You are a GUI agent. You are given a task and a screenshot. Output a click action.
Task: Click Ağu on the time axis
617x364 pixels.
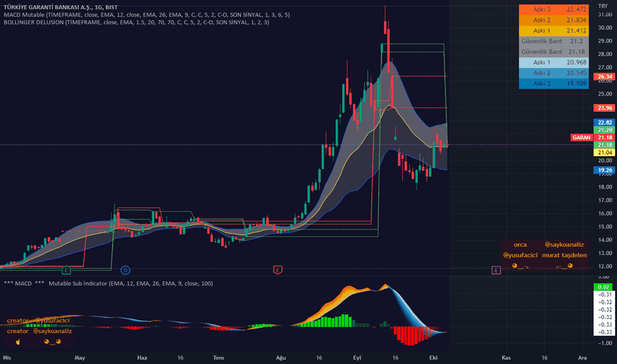[x=281, y=357]
